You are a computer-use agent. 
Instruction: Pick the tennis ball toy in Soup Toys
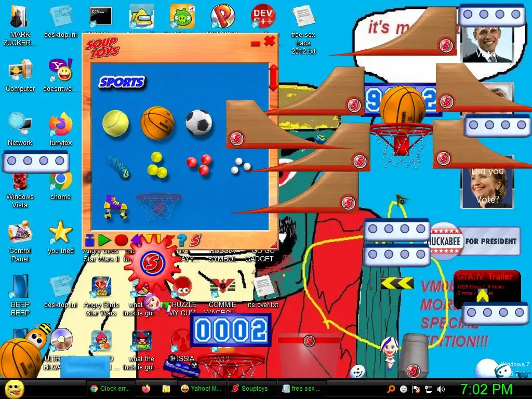115,123
